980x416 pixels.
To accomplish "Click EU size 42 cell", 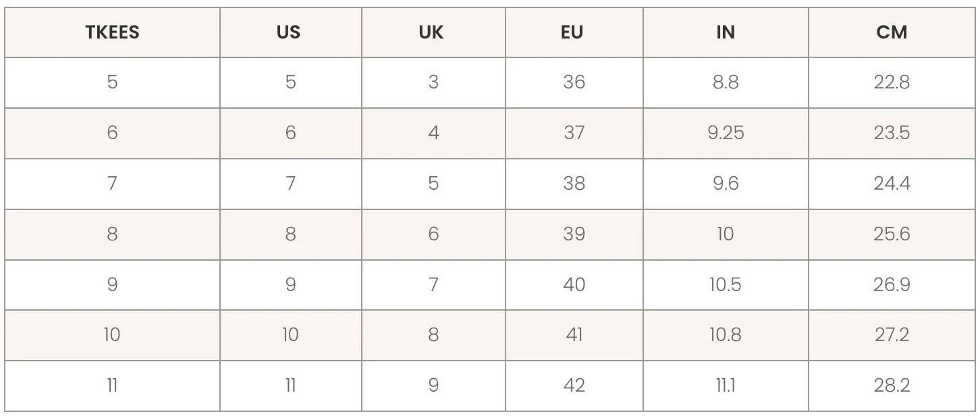I will pyautogui.click(x=574, y=386).
